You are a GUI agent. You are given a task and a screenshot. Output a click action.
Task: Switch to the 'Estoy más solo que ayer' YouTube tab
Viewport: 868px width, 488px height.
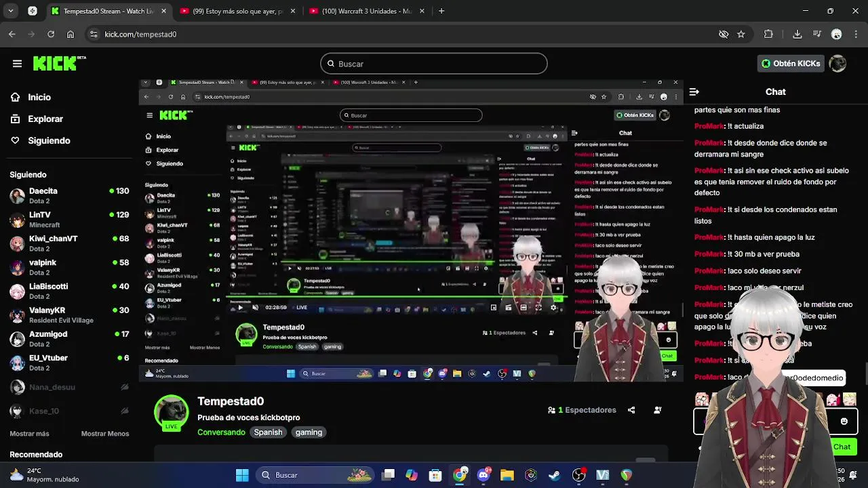pos(237,11)
